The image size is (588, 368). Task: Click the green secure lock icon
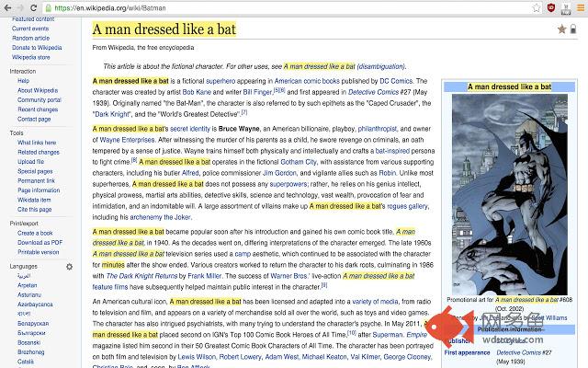point(48,8)
